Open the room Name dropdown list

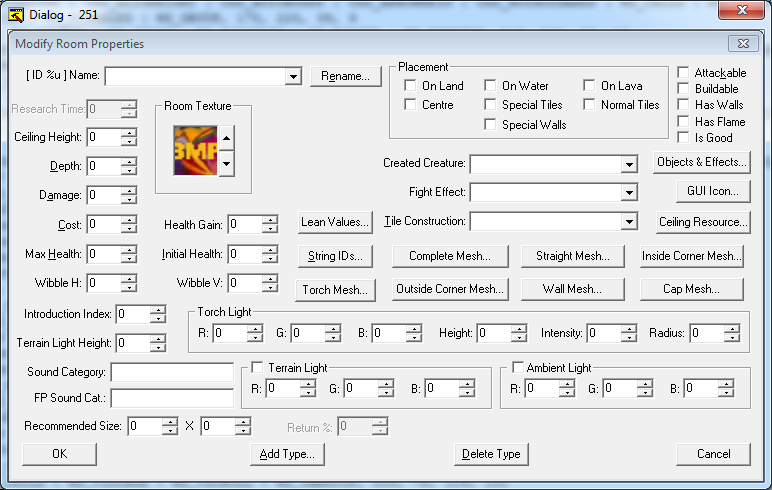tap(293, 76)
